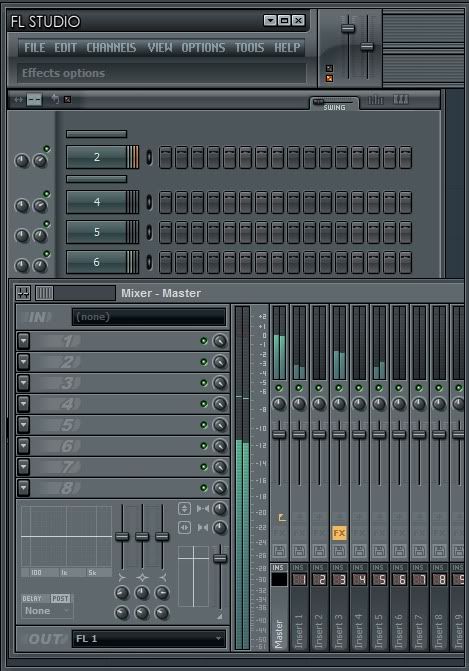Viewport: 469px width, 671px height.
Task: Click channel button labeled 6
Action: pyautogui.click(x=97, y=262)
